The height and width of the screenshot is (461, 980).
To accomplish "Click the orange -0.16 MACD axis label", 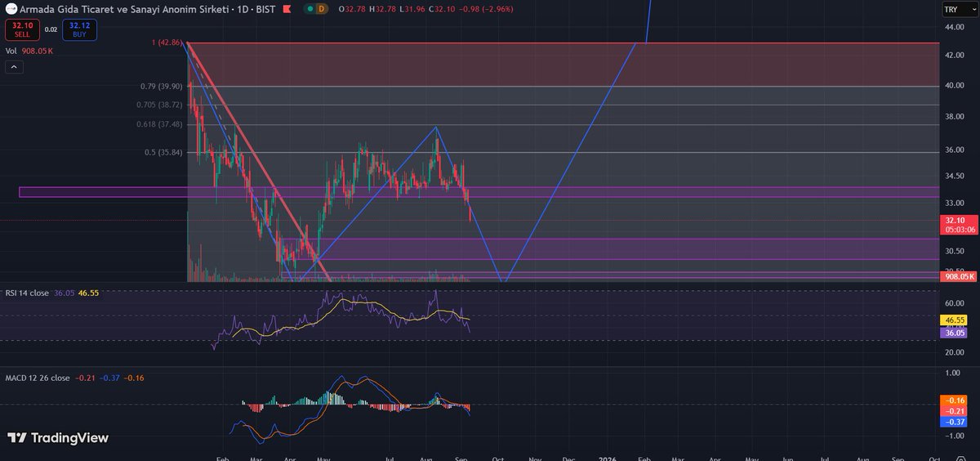I will 955,401.
